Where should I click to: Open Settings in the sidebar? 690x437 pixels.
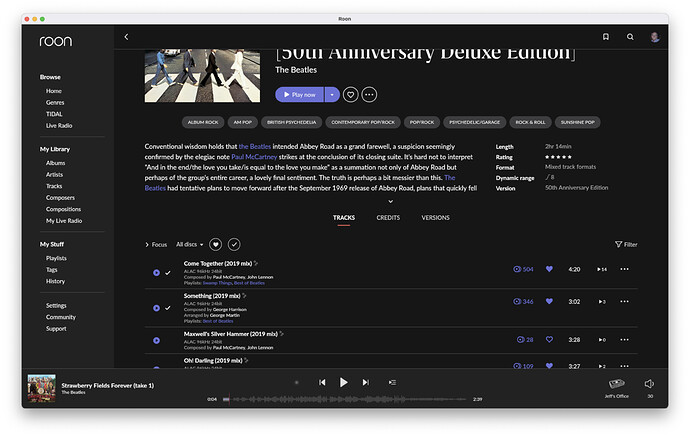[x=56, y=305]
